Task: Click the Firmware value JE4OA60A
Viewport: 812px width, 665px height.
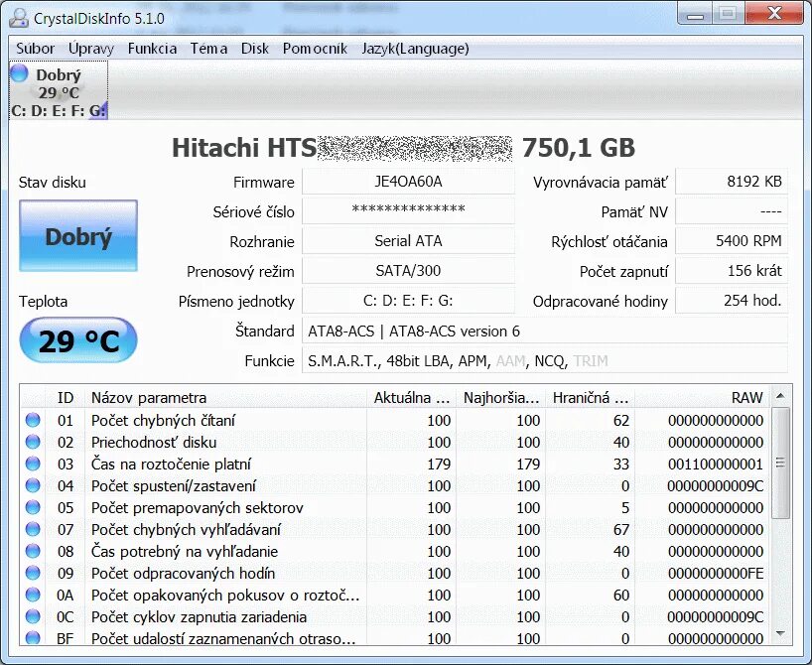Action: (x=408, y=182)
